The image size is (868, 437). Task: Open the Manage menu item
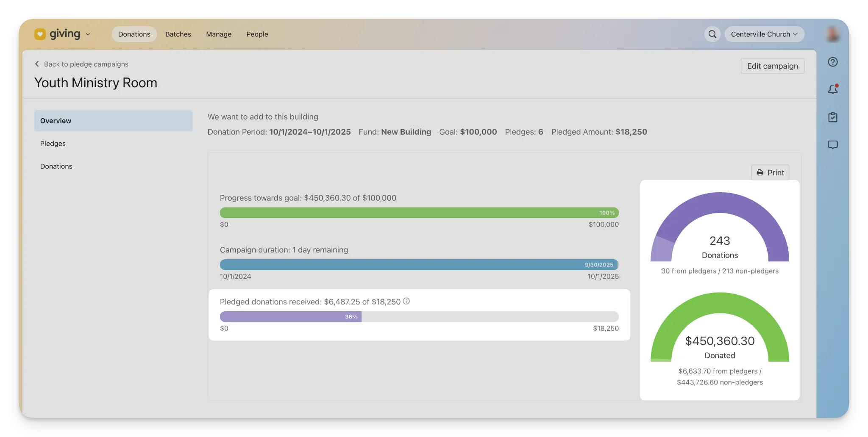[x=219, y=34]
